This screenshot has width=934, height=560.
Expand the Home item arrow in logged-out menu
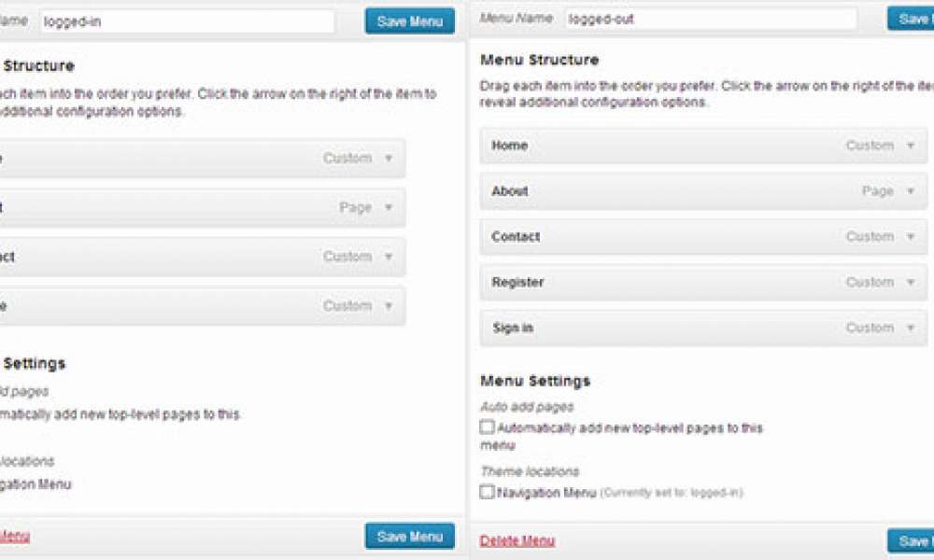point(912,146)
